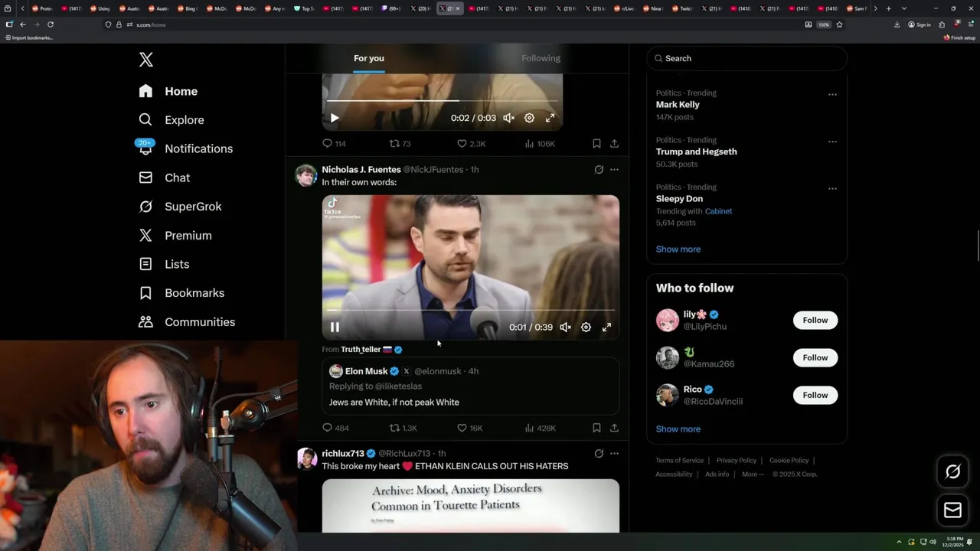980x551 pixels.
Task: Unmute the top video
Action: (508, 118)
